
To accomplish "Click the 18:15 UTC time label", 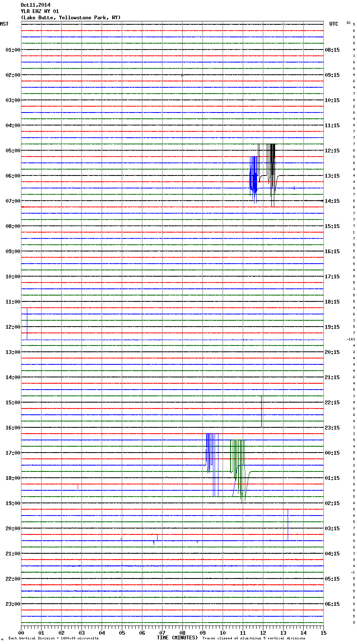I will [332, 302].
